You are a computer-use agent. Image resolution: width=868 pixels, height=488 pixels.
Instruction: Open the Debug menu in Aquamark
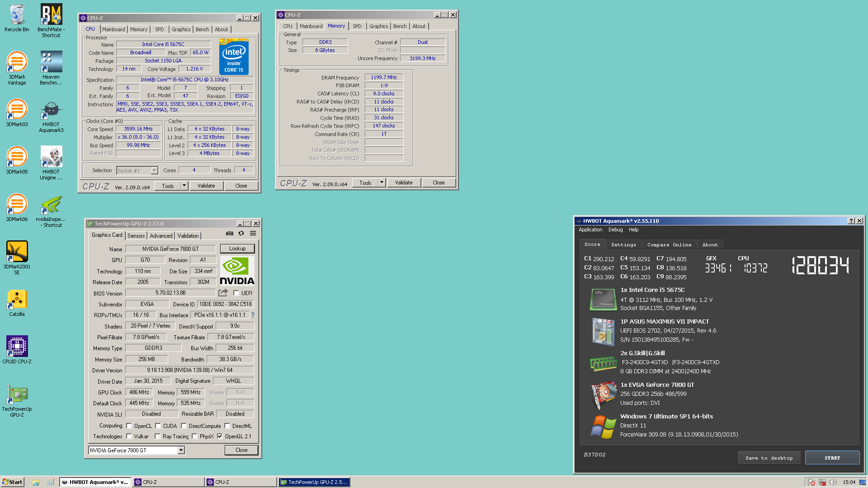point(615,230)
